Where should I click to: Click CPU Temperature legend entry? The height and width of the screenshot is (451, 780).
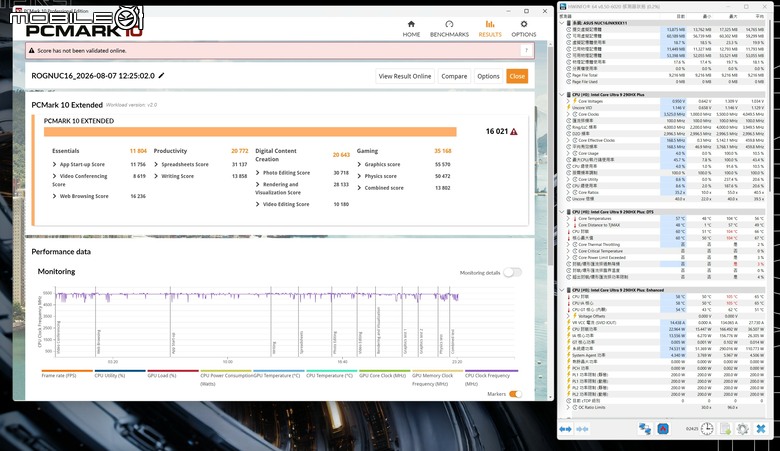coord(329,376)
